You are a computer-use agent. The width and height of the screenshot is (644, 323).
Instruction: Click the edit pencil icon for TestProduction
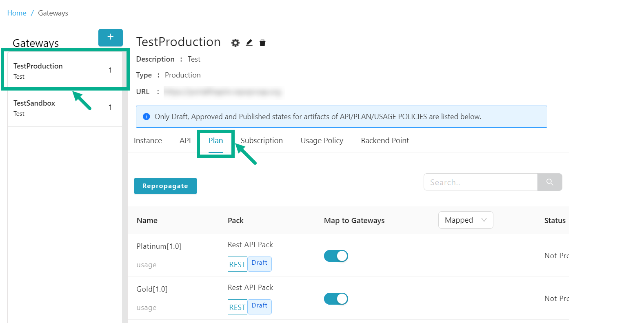(x=249, y=43)
